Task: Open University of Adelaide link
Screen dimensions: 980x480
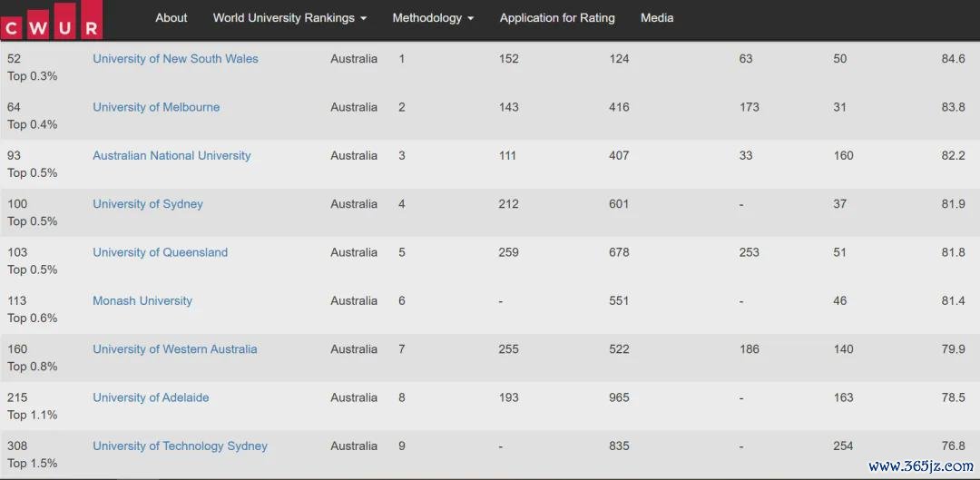Action: point(151,397)
